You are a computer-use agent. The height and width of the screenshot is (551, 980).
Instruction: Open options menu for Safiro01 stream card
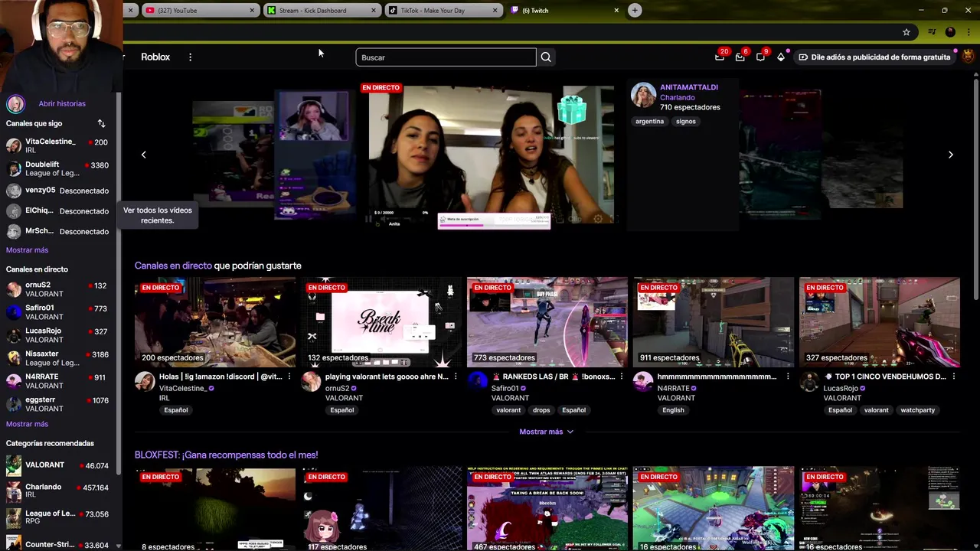621,377
